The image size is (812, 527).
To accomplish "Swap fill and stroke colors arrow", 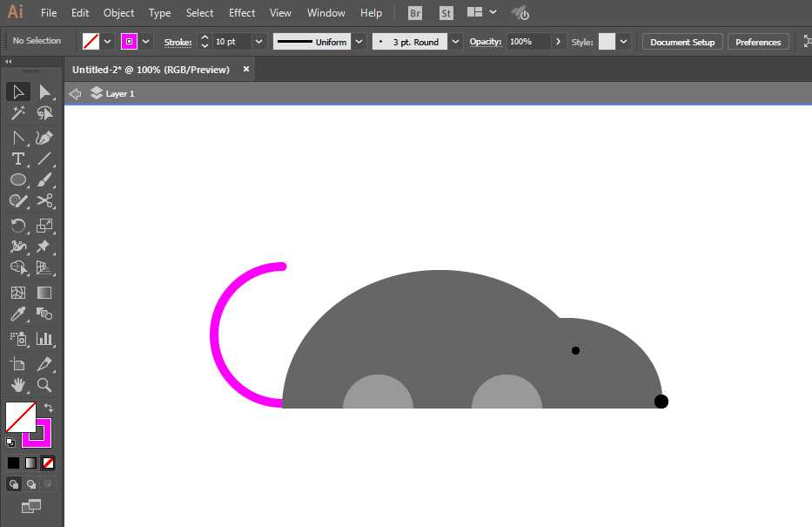I will tap(49, 408).
